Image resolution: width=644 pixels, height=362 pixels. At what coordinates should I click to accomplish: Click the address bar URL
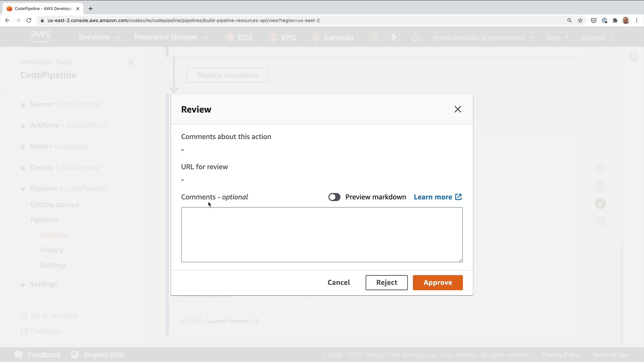183,20
